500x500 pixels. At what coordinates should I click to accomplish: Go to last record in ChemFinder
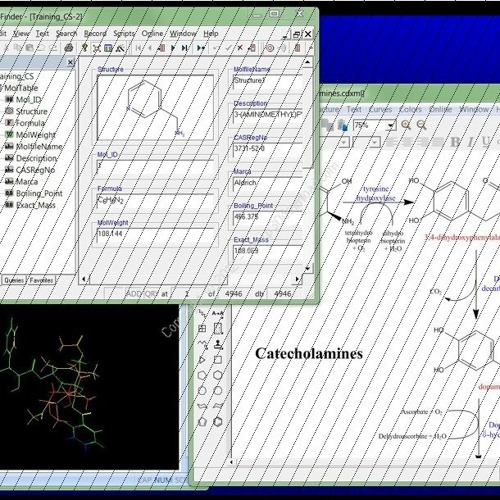click(x=184, y=48)
